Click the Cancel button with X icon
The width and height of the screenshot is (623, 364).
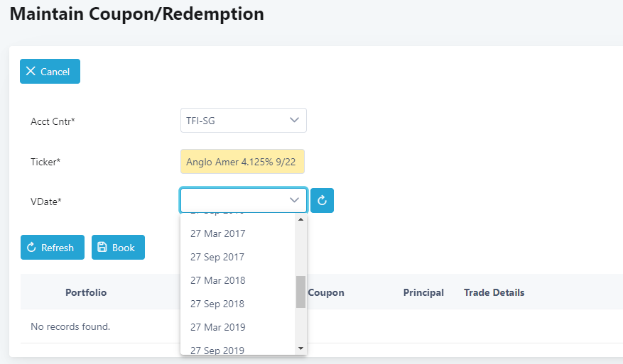[50, 72]
